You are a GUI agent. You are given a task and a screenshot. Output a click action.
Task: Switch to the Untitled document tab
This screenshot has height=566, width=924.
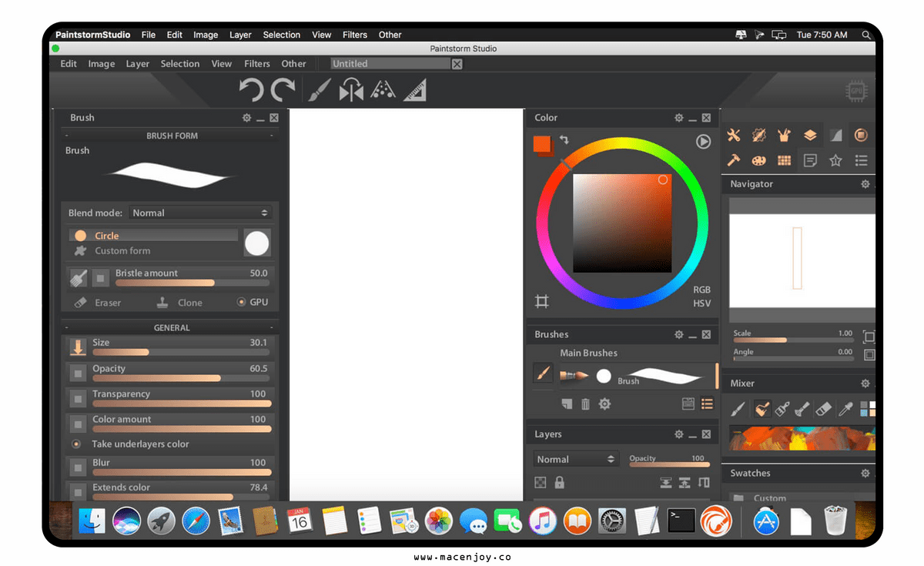click(390, 64)
